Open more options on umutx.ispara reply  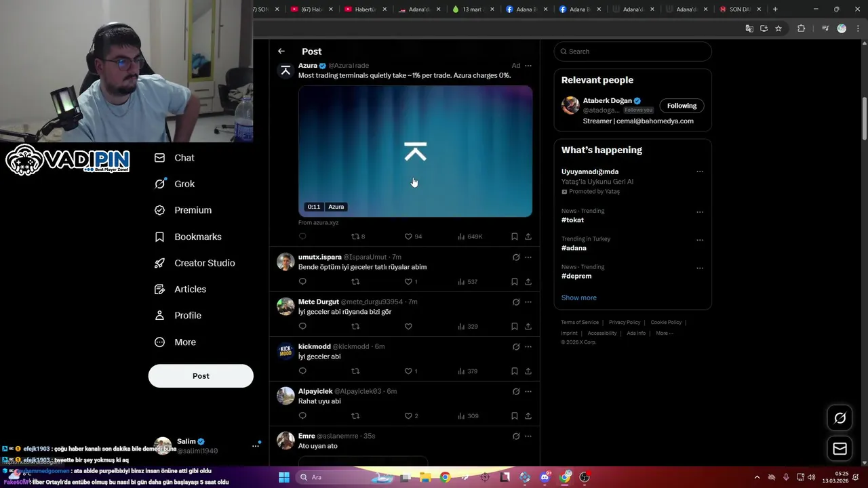[x=528, y=258]
